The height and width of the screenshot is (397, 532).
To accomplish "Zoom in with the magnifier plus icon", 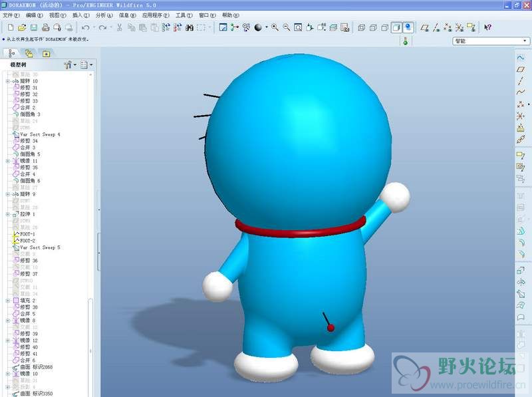I will (x=275, y=27).
